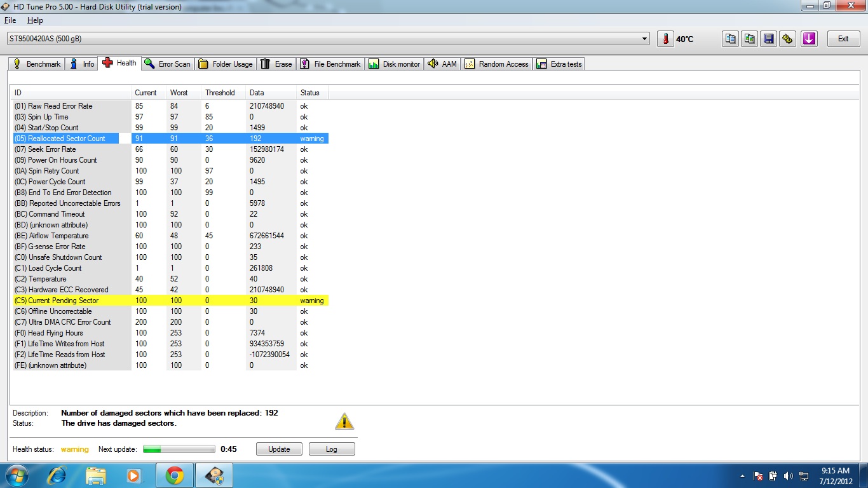This screenshot has width=868, height=488.
Task: Select the Current Pending Sector row
Action: point(170,301)
